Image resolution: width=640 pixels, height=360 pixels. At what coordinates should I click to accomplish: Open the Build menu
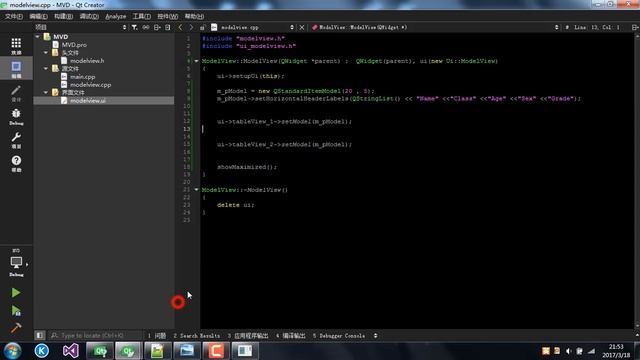click(63, 16)
